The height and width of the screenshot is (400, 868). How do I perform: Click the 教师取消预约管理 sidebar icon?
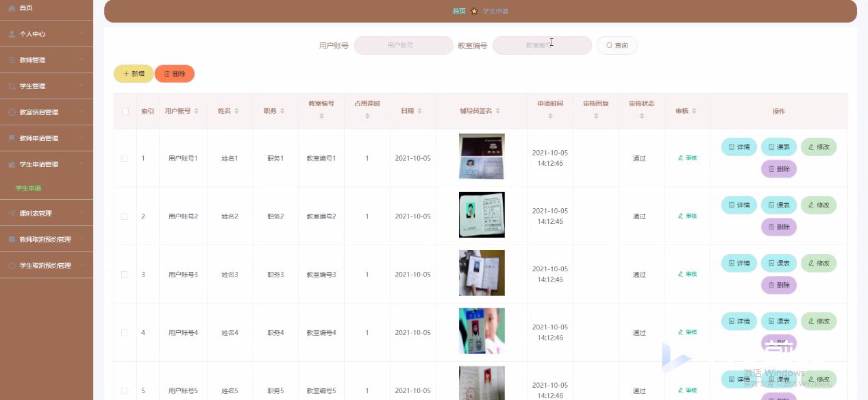(x=12, y=239)
